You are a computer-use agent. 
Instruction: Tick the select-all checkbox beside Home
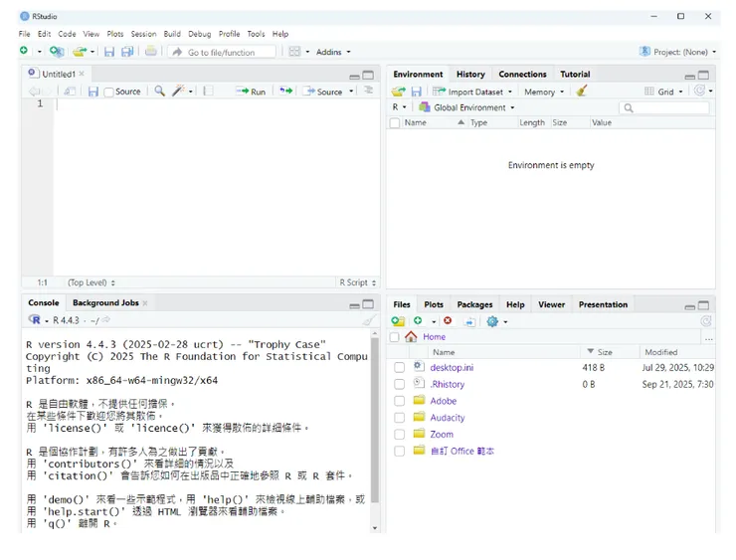click(x=394, y=337)
